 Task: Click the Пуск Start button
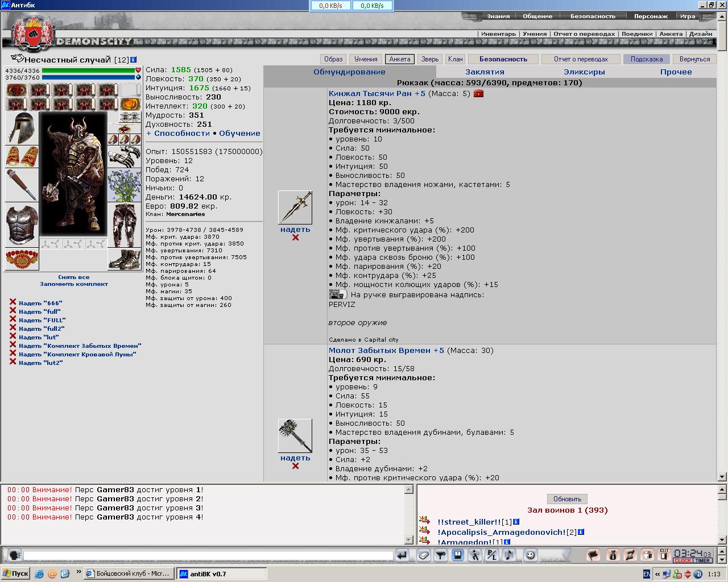click(15, 573)
